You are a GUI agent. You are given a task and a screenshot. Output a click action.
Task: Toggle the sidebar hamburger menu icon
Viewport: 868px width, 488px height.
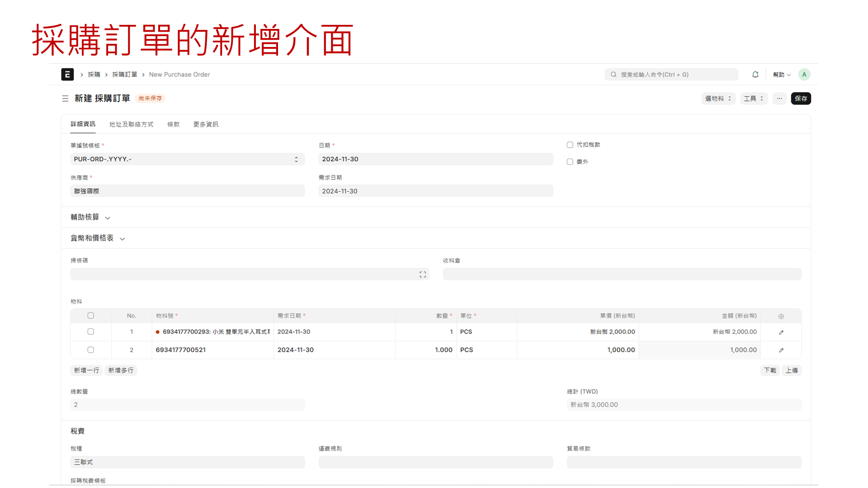pos(65,99)
